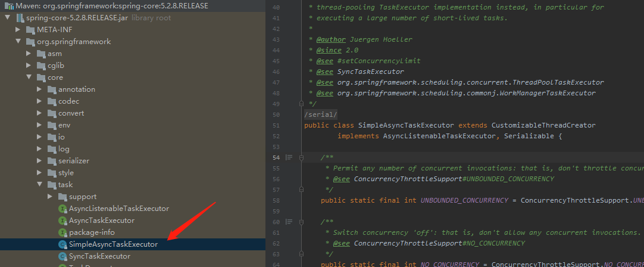The width and height of the screenshot is (644, 267).
Task: Click SyncTaskExecutor reference on editor line 46
Action: pyautogui.click(x=370, y=72)
